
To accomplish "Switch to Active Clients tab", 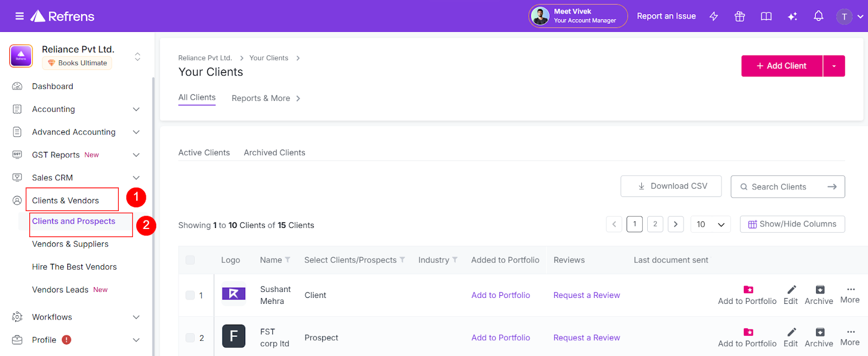I will coord(204,152).
